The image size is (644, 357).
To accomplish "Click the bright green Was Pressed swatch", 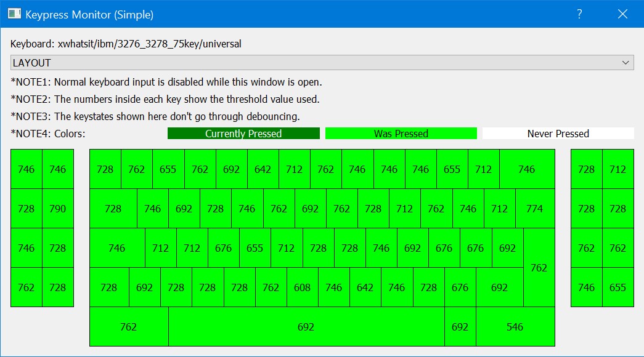I will [x=401, y=134].
